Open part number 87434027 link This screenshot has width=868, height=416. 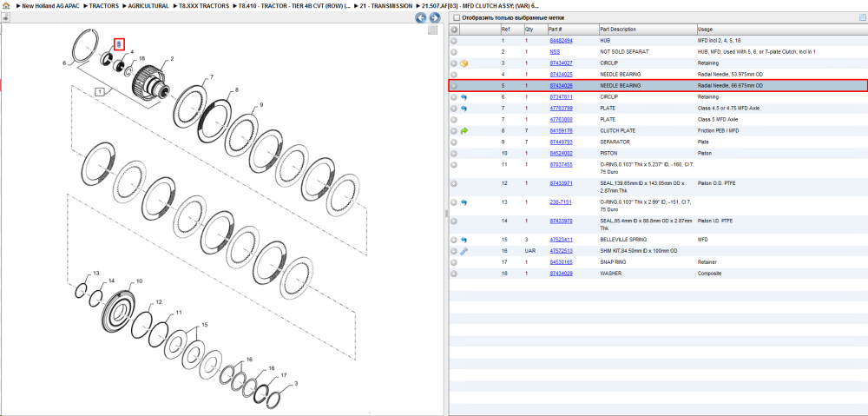pos(561,63)
